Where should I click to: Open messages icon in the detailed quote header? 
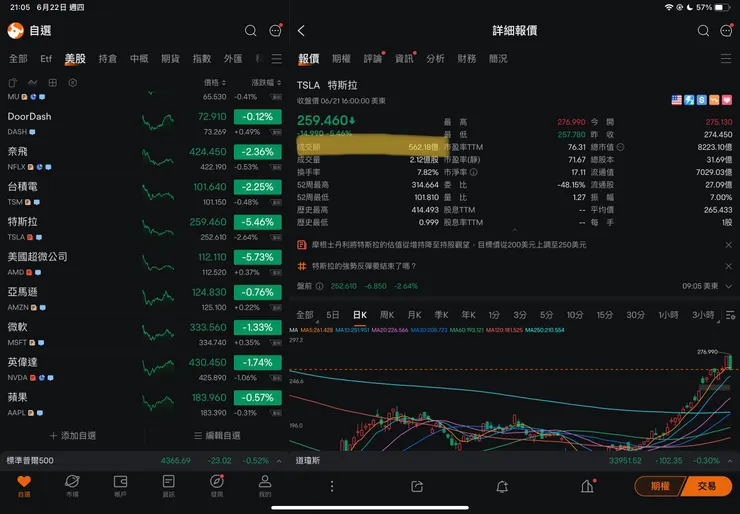(x=726, y=31)
